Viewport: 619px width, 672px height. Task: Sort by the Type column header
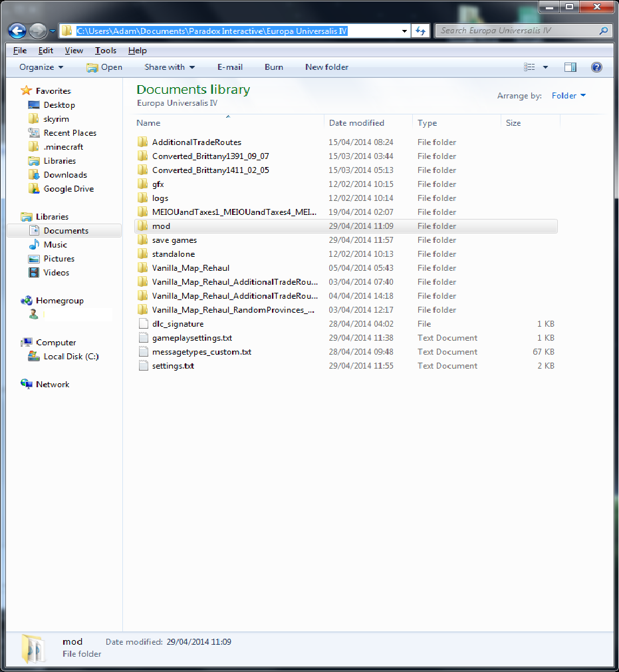click(427, 123)
